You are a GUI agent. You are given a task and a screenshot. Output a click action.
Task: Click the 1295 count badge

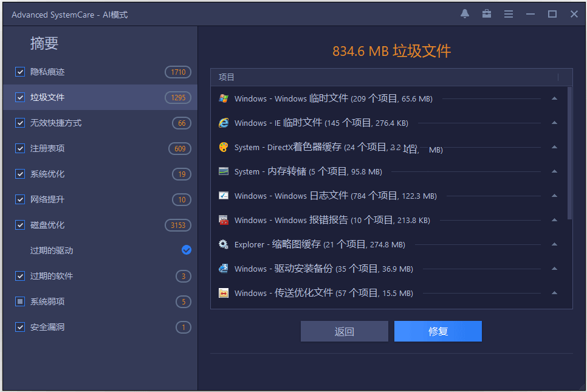click(x=178, y=97)
